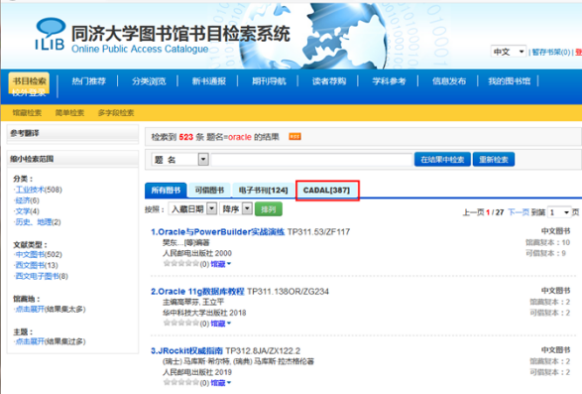The image size is (582, 394).
Task: Select 多字段检索 in the yellow submenu
Action: [x=116, y=113]
